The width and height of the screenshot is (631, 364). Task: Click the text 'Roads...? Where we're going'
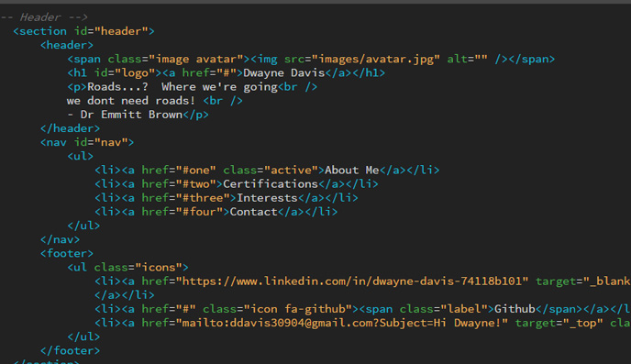[x=183, y=87]
